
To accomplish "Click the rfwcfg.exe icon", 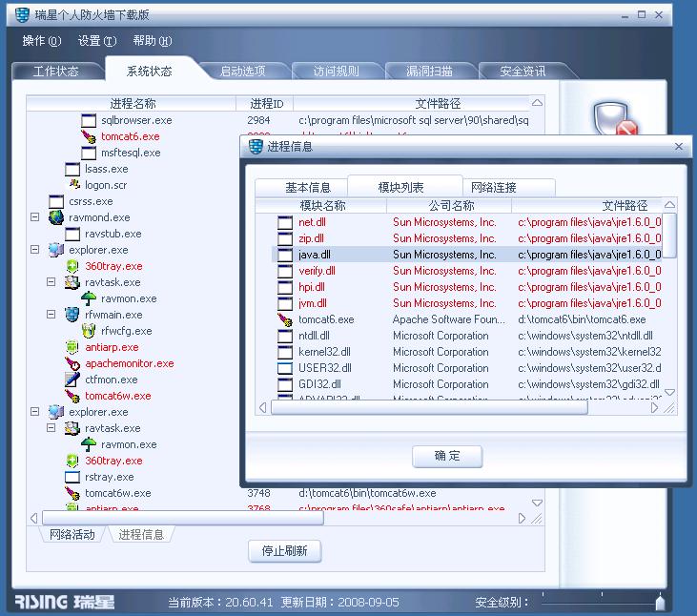I will [89, 331].
